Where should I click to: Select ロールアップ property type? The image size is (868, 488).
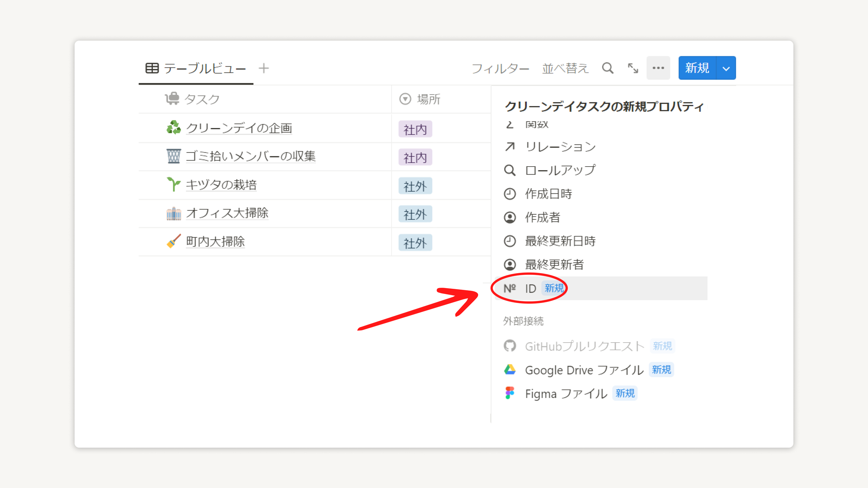[560, 170]
